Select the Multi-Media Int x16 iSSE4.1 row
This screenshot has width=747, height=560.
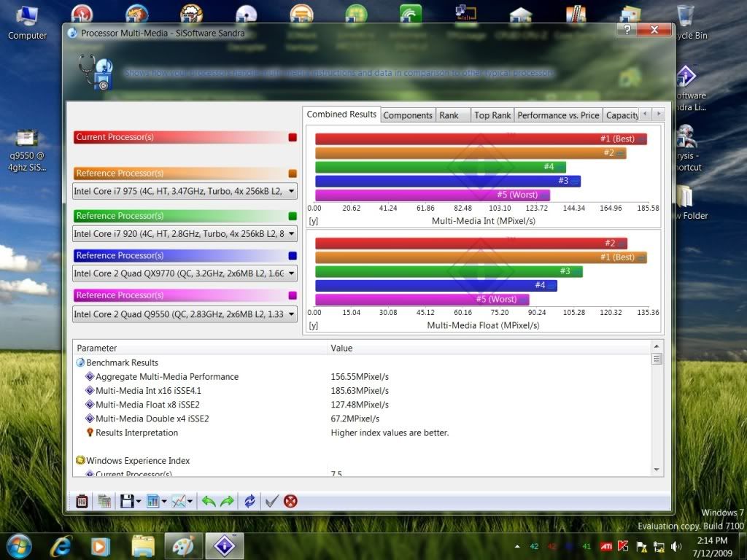tap(362, 391)
